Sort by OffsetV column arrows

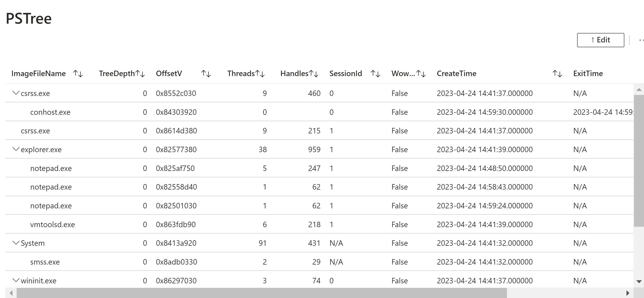click(206, 73)
